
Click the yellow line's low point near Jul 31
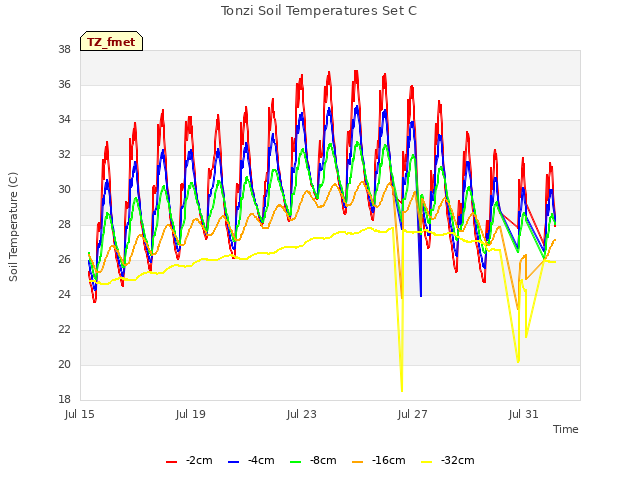(x=518, y=361)
